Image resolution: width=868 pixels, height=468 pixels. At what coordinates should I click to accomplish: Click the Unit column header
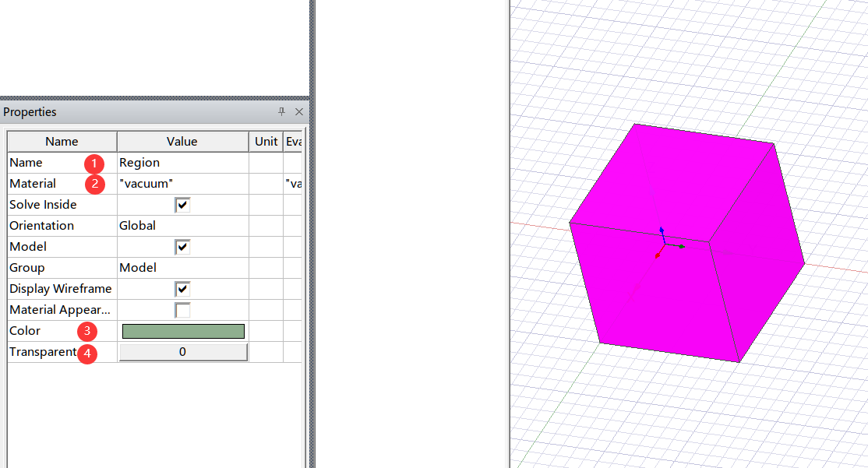pyautogui.click(x=266, y=141)
